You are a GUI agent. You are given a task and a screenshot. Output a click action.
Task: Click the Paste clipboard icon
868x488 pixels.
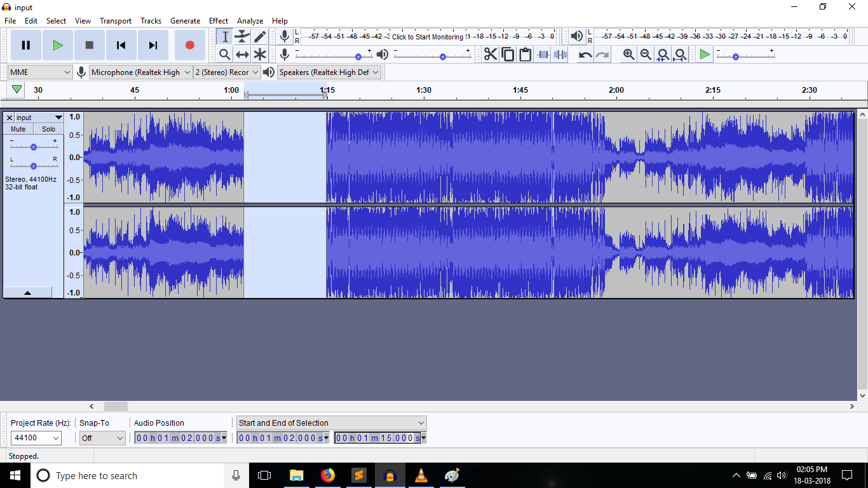[526, 55]
